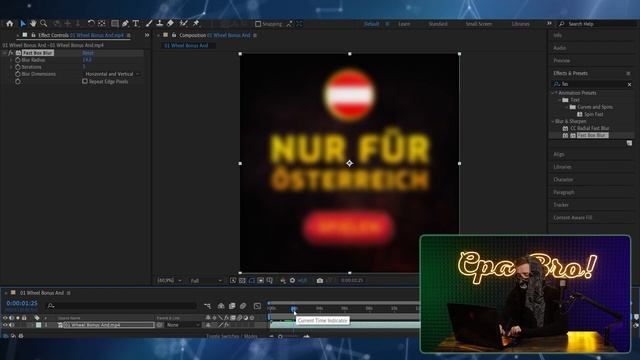640x360 pixels.
Task: Open the Content-Aware Fill panel
Action: coord(573,218)
